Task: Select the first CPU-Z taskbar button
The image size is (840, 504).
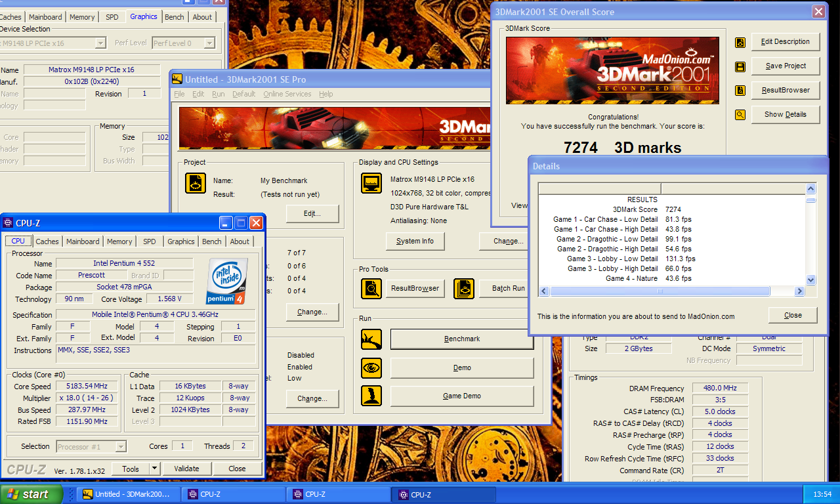Action: pyautogui.click(x=232, y=494)
